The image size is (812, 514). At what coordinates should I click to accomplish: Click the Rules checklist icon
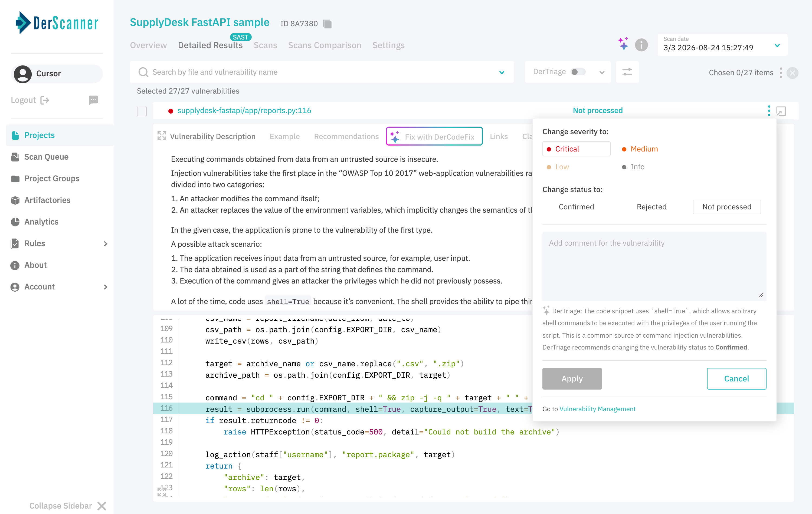pos(15,243)
